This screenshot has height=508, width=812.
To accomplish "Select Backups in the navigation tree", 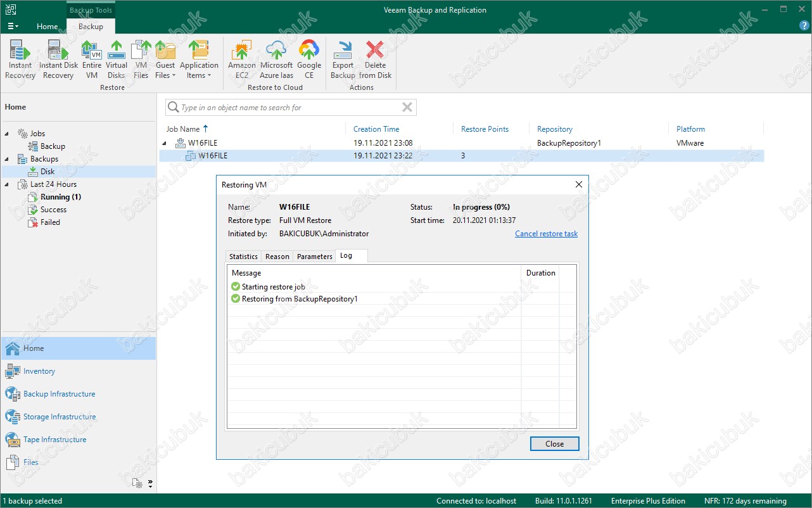I will pyautogui.click(x=44, y=159).
